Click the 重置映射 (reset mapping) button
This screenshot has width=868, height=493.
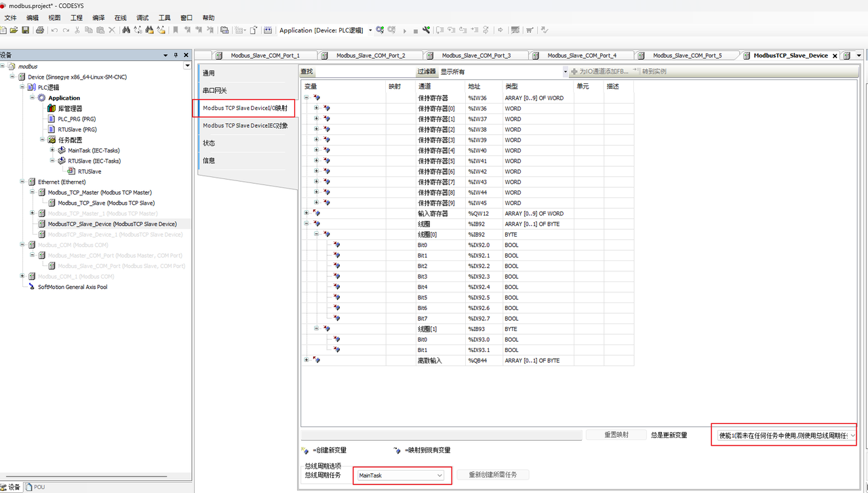click(616, 435)
